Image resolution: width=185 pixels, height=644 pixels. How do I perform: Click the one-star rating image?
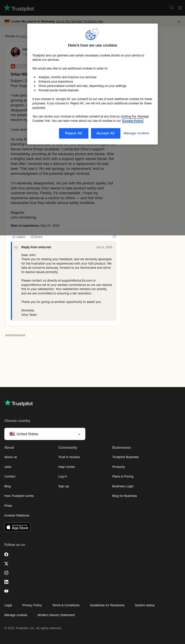click(19, 66)
